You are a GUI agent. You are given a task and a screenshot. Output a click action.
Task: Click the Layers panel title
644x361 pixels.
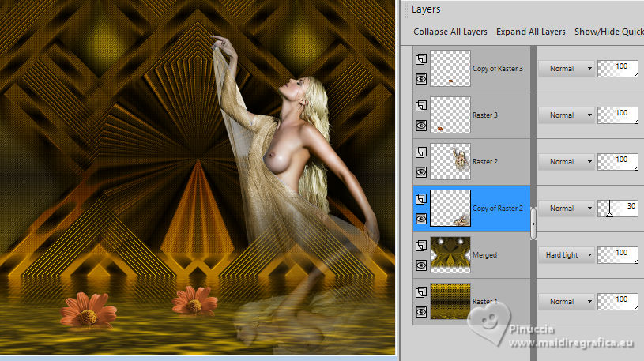[426, 9]
